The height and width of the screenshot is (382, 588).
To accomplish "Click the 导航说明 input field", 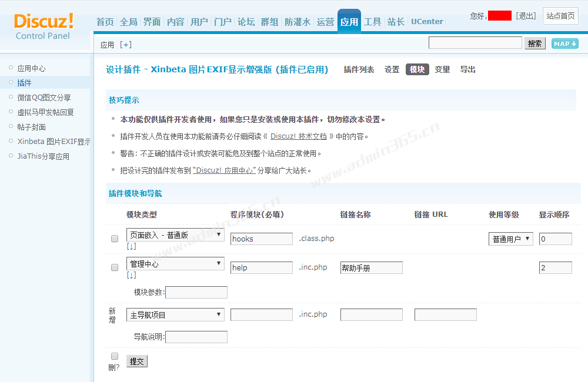I will (x=196, y=337).
